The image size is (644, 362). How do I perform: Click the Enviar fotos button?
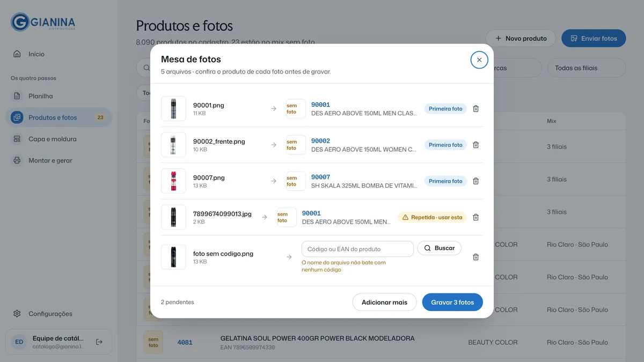click(594, 39)
